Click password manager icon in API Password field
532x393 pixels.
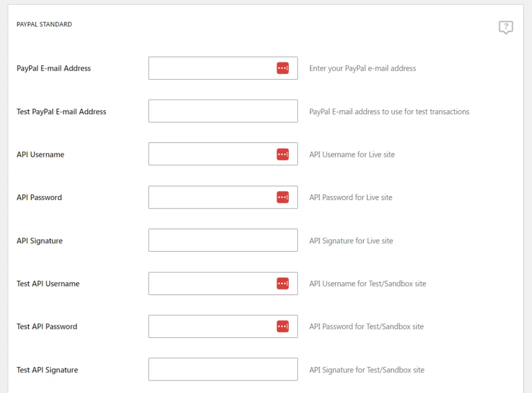283,197
